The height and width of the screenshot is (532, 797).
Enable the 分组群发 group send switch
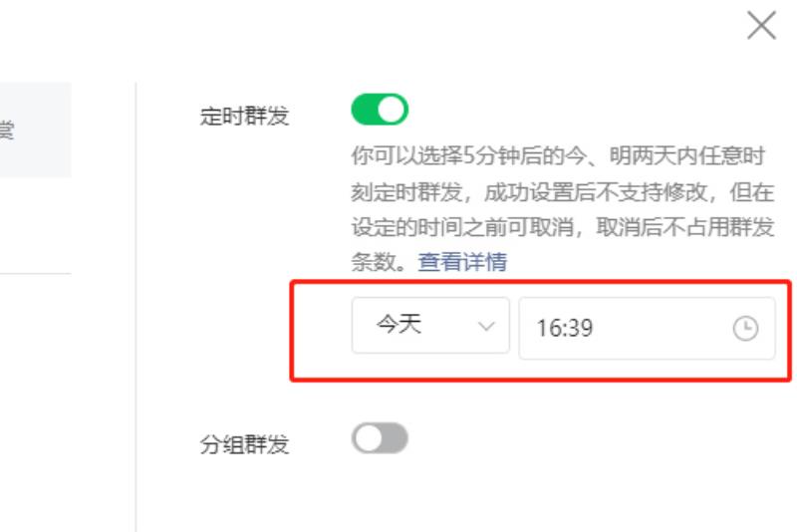click(x=380, y=438)
